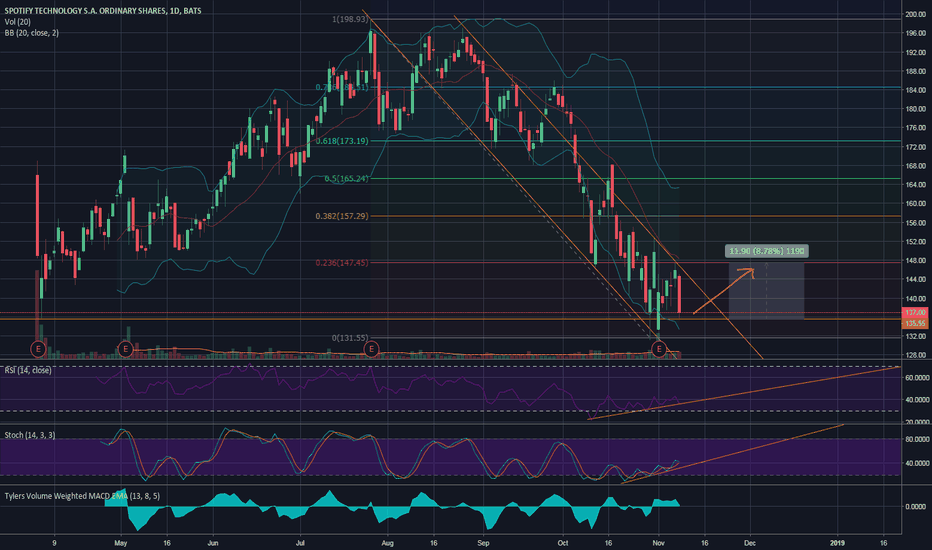Select Tylers Volume Weighted MACD EMA label
This screenshot has width=932, height=550.
tap(82, 496)
